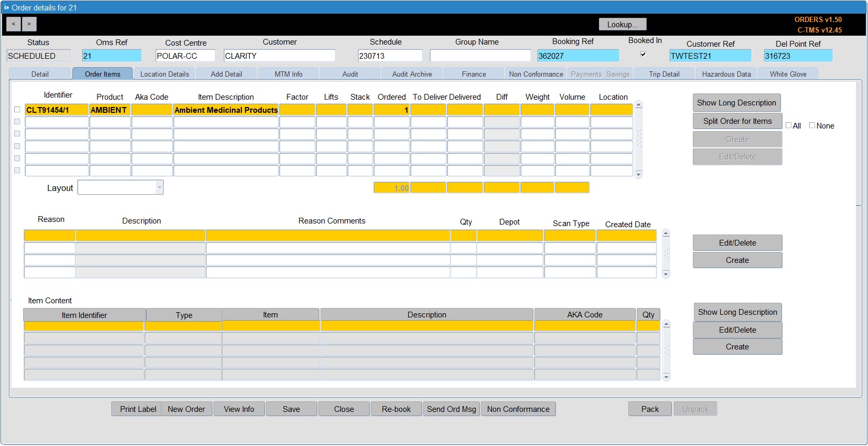Click the previous record arrow button
The height and width of the screenshot is (446, 868).
point(14,24)
